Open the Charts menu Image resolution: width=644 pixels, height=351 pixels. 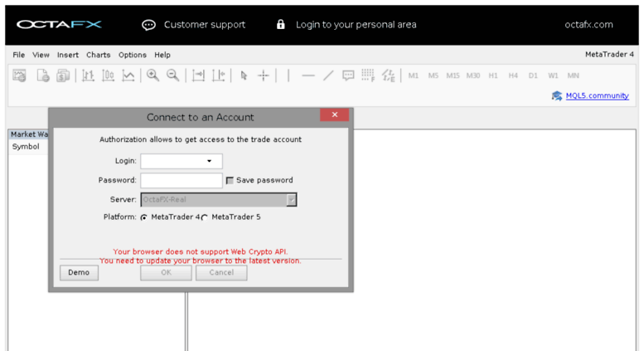click(98, 55)
